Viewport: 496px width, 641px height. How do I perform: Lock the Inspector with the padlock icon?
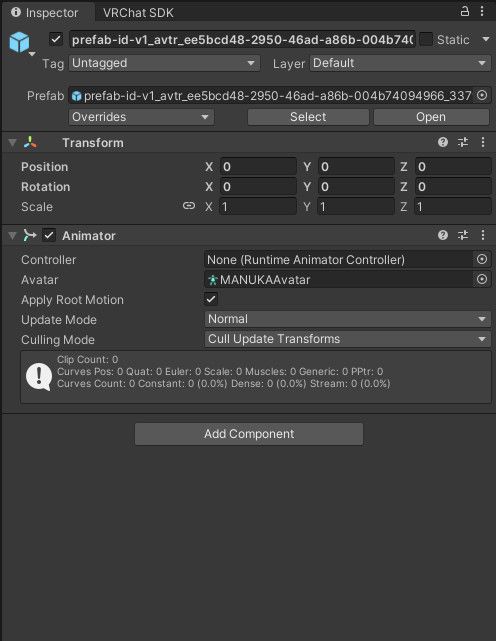point(465,11)
